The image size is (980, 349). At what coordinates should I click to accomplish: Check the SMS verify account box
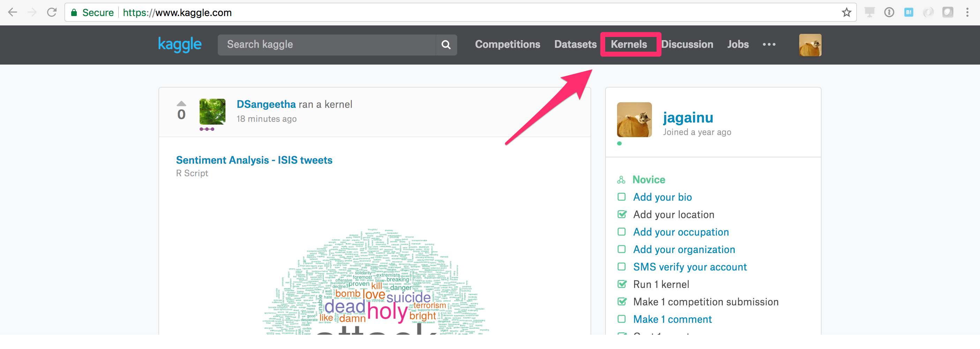[x=621, y=267]
